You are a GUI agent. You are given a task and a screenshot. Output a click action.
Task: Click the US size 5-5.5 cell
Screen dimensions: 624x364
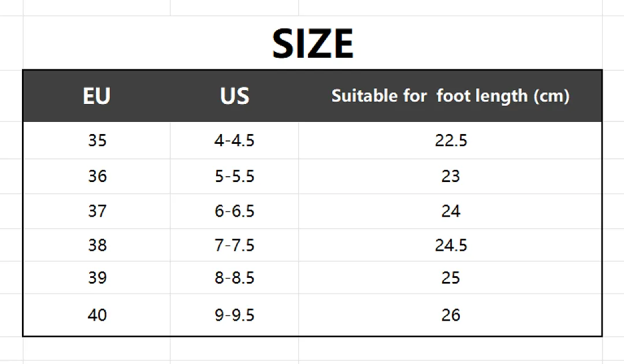235,176
